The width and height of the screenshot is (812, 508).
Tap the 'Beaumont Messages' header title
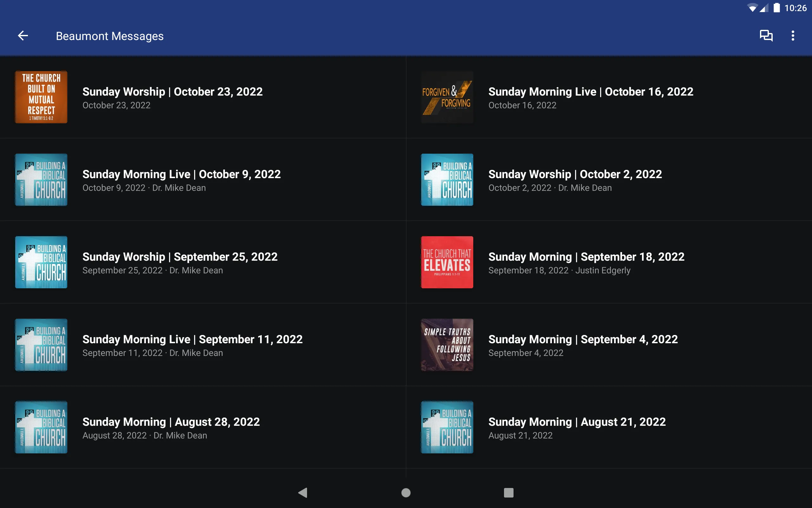110,36
